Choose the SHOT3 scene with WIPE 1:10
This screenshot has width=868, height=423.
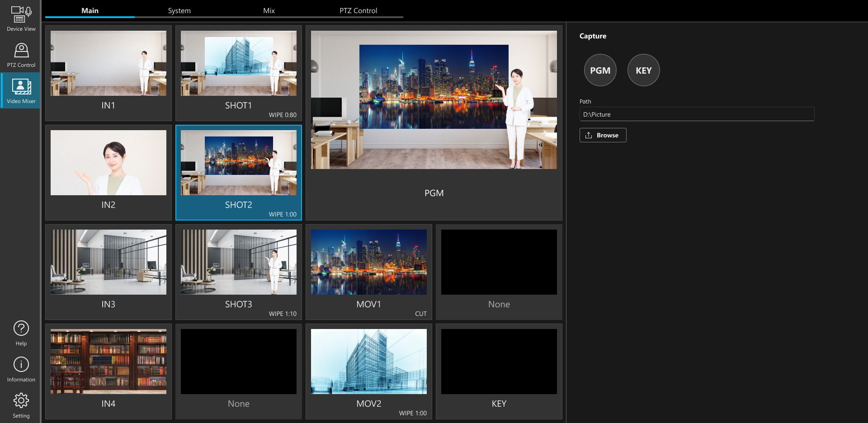point(239,263)
